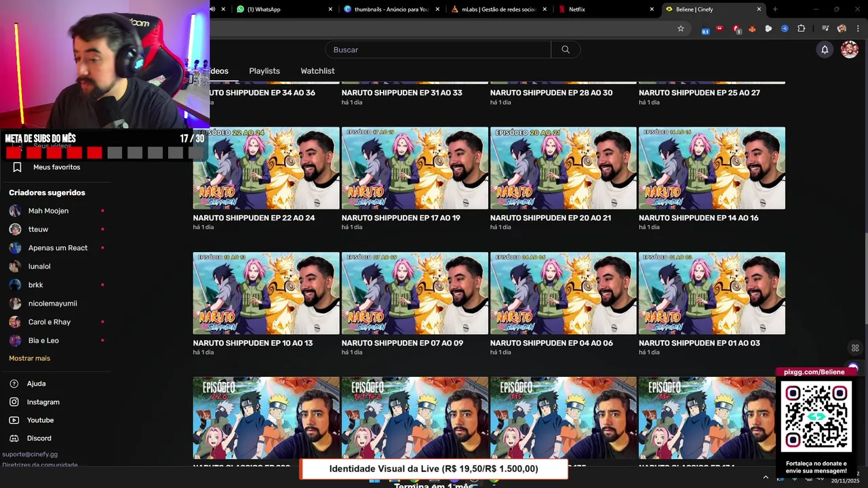Click the white cloud extension icon
The height and width of the screenshot is (488, 868).
click(x=768, y=28)
